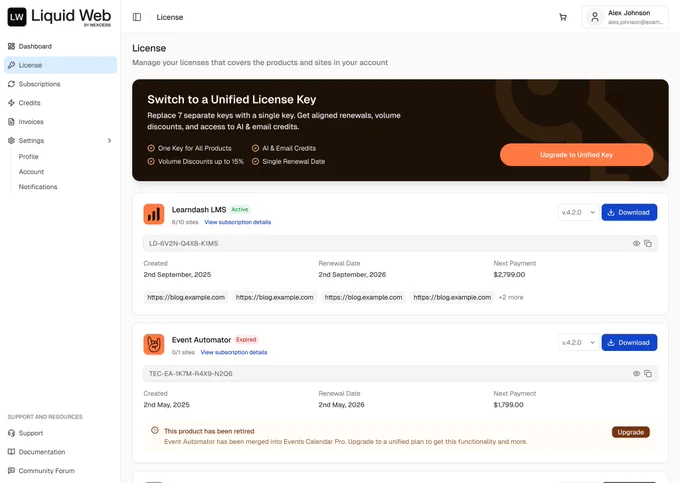Open the shopping cart icon
Image resolution: width=680 pixels, height=483 pixels.
point(563,17)
